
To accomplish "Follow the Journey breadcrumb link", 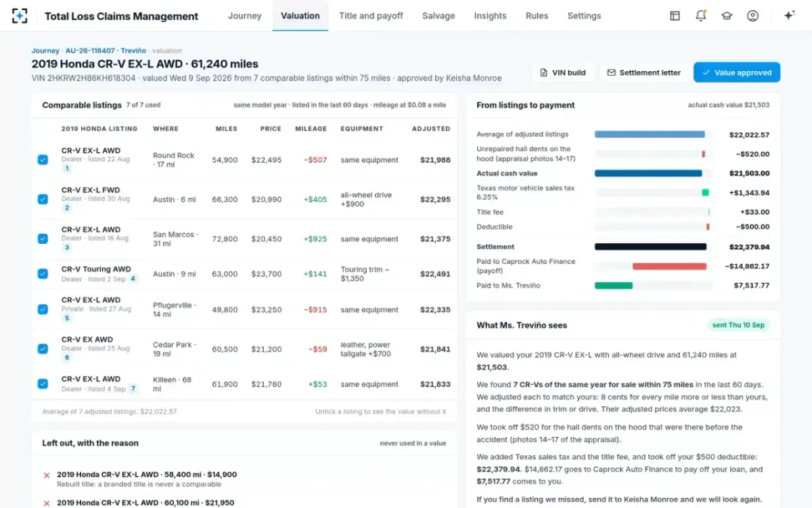I will (45, 51).
